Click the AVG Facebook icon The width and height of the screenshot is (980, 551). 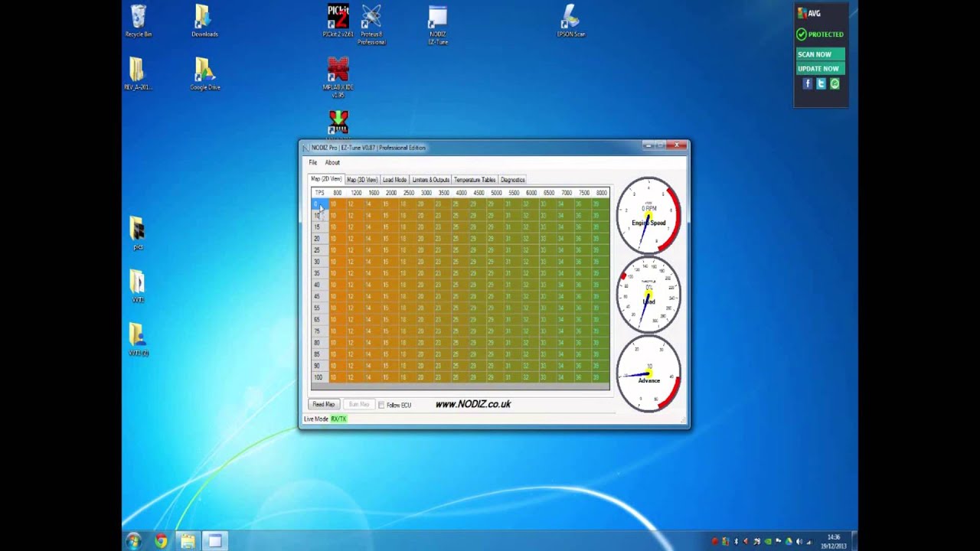(807, 83)
